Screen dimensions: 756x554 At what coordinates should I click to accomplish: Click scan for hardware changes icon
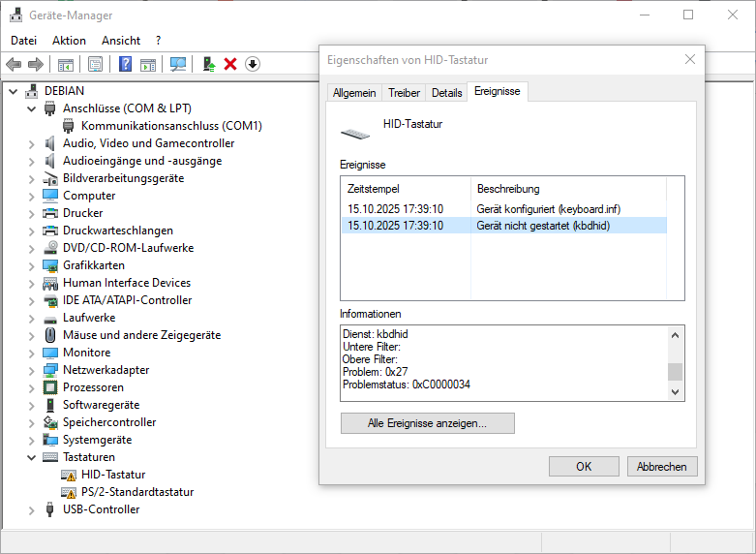(178, 64)
